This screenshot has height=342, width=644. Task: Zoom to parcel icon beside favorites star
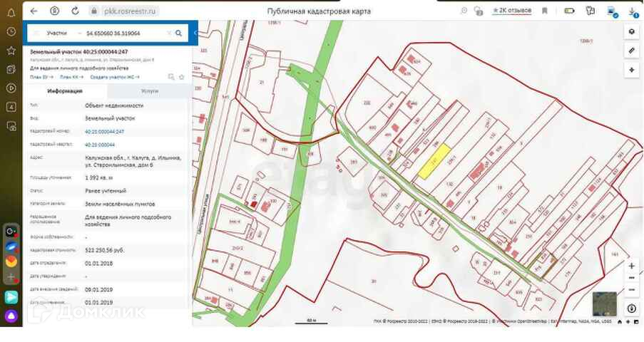171,77
